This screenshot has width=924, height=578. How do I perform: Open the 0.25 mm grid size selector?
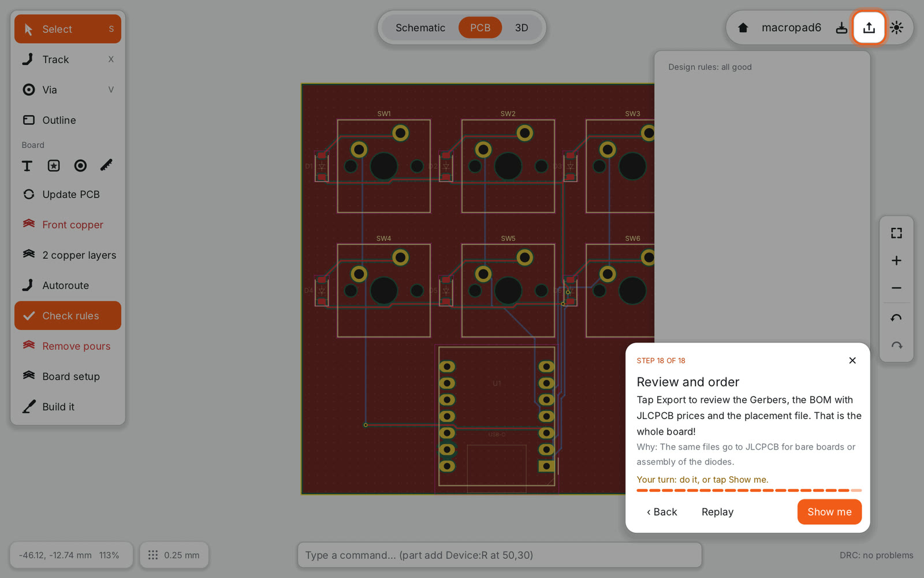tap(174, 555)
